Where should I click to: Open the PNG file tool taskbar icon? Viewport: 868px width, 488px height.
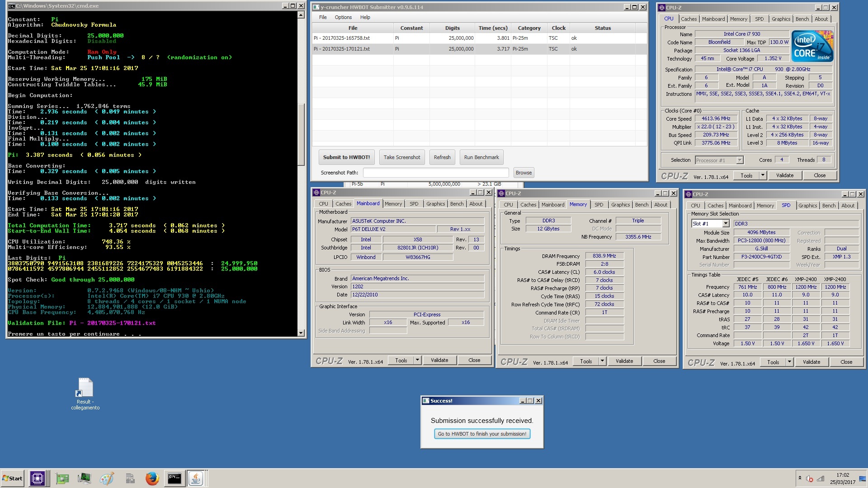pyautogui.click(x=130, y=479)
